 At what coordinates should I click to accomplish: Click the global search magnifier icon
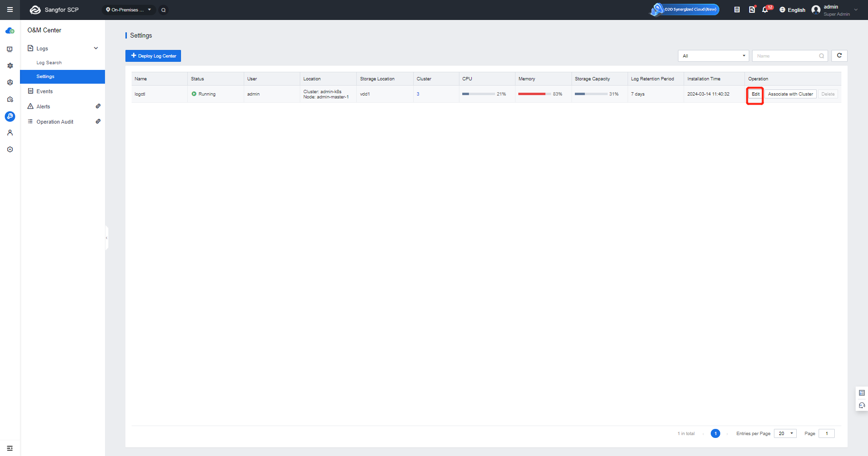pyautogui.click(x=163, y=10)
